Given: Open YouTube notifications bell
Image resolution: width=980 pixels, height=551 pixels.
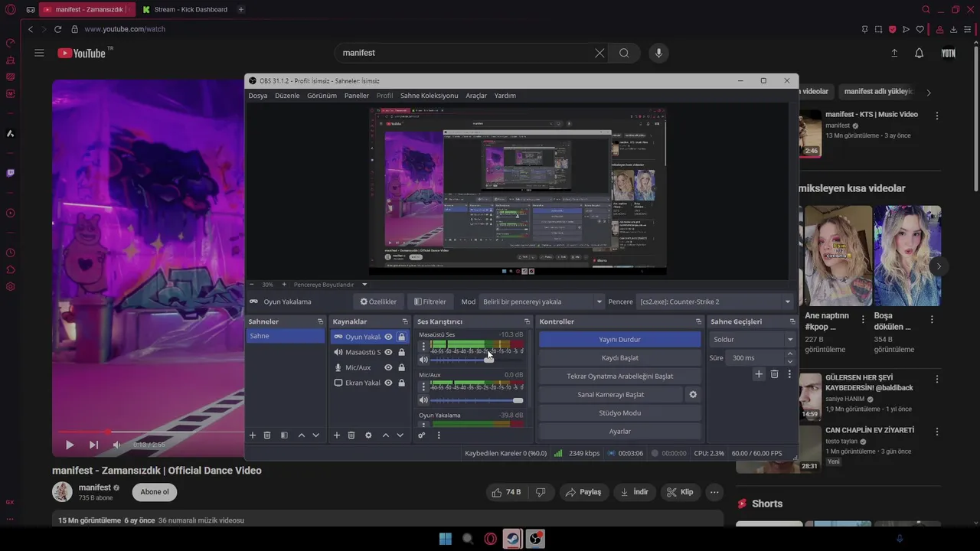Looking at the screenshot, I should click(919, 53).
